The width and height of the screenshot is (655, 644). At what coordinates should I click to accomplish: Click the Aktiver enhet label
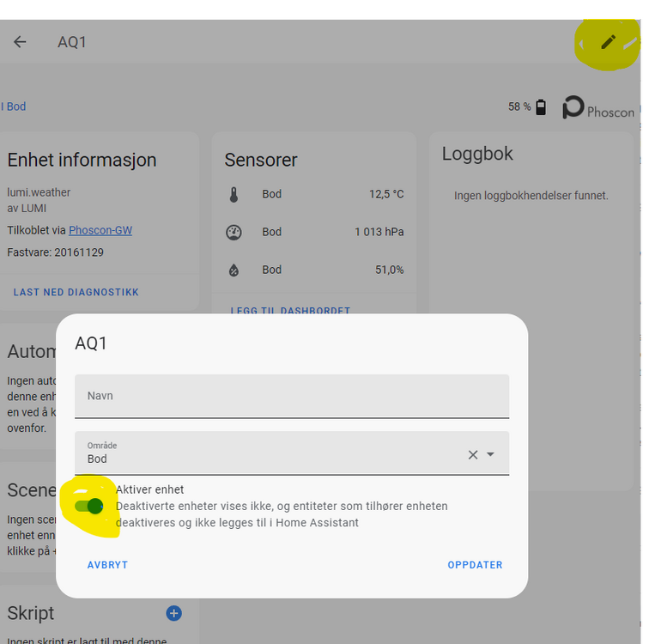pyautogui.click(x=150, y=489)
